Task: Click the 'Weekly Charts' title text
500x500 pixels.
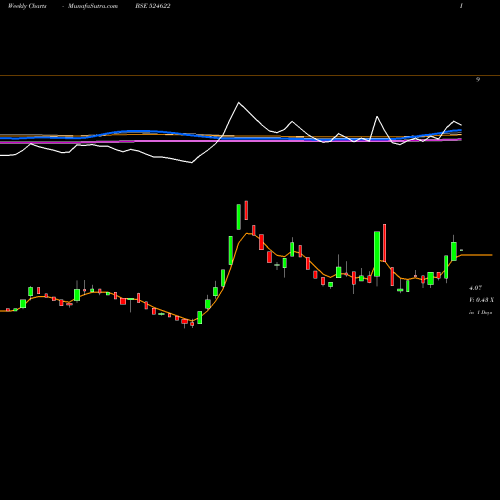Action: 27,6
